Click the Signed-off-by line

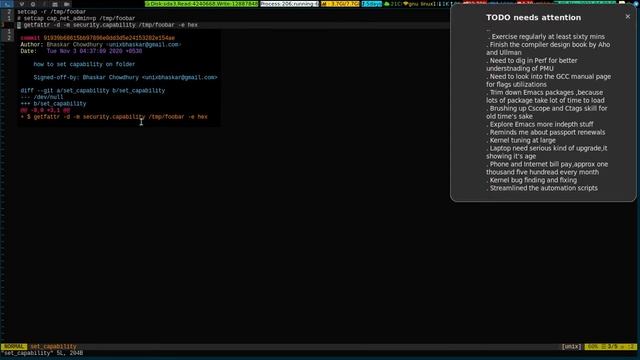point(125,77)
